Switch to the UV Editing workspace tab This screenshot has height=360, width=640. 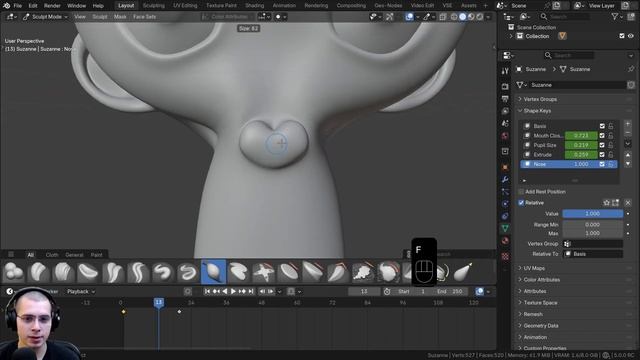pyautogui.click(x=185, y=6)
